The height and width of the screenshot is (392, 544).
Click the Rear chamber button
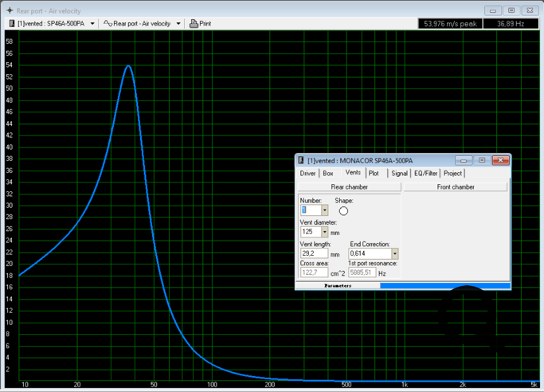(x=349, y=186)
